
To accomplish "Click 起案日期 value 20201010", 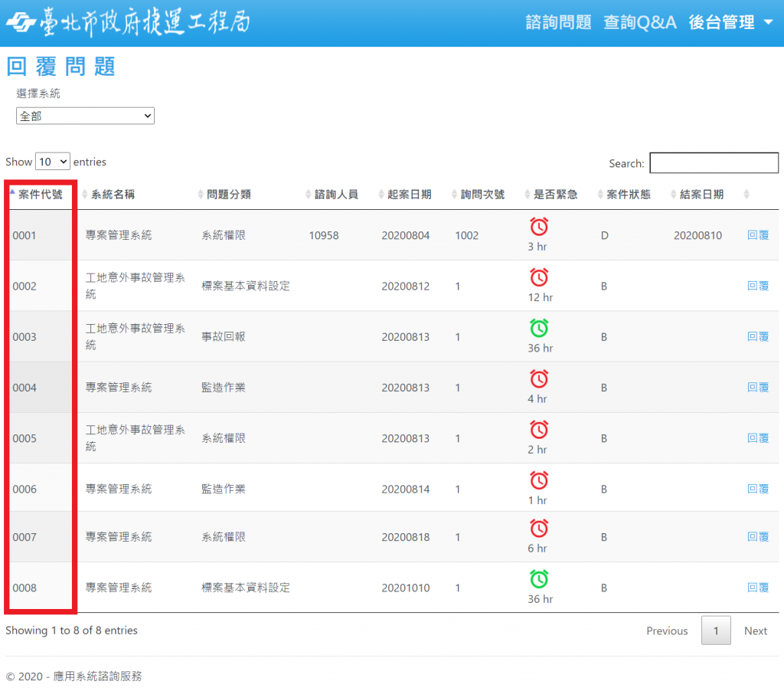I will coord(406,588).
